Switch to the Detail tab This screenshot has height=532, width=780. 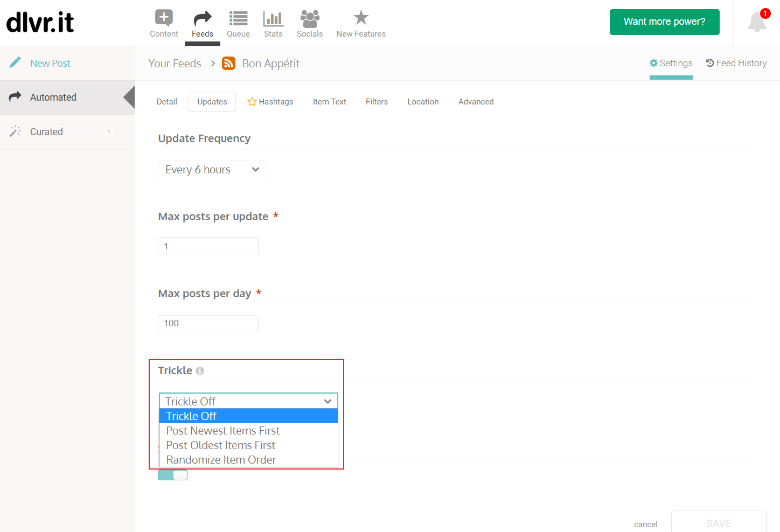tap(167, 102)
